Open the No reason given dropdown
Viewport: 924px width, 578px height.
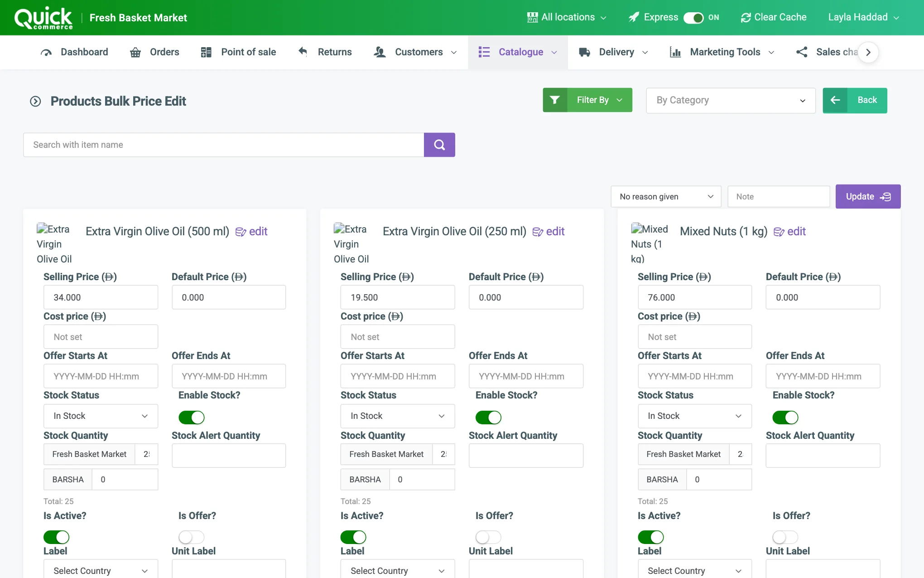click(x=666, y=196)
